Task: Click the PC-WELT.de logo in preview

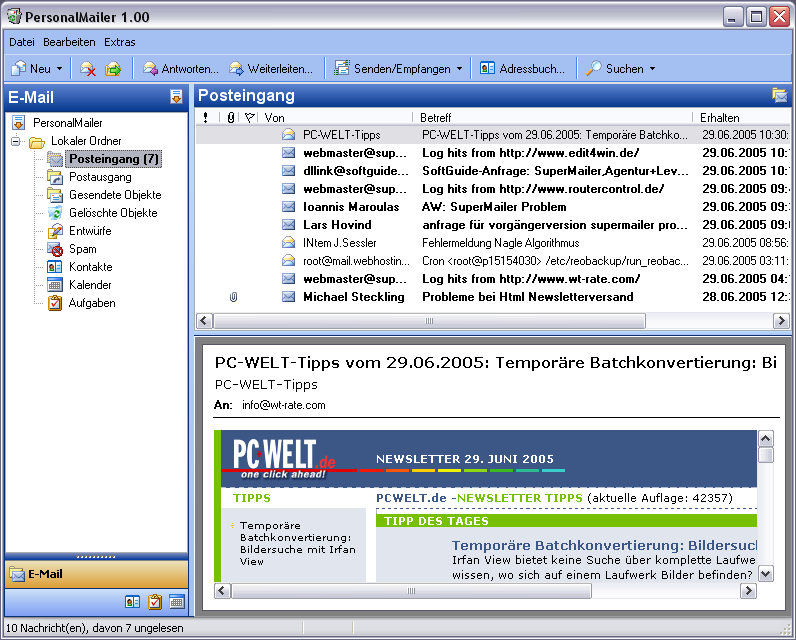Action: (x=284, y=458)
